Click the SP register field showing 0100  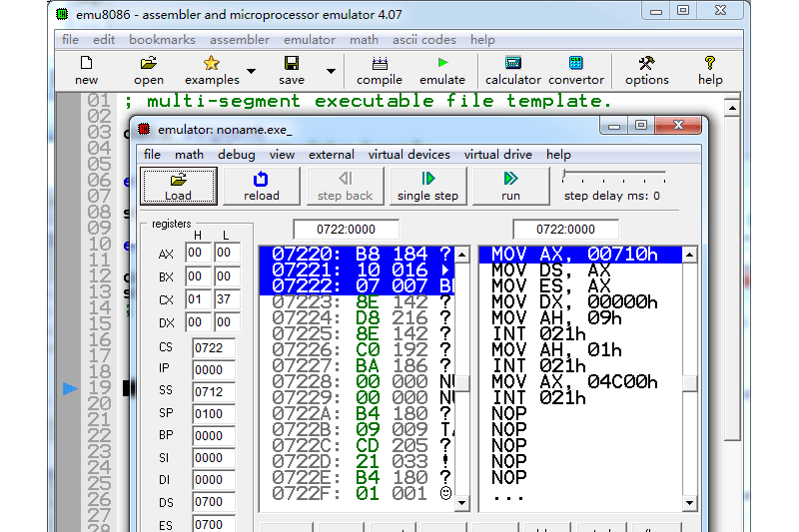(x=214, y=413)
